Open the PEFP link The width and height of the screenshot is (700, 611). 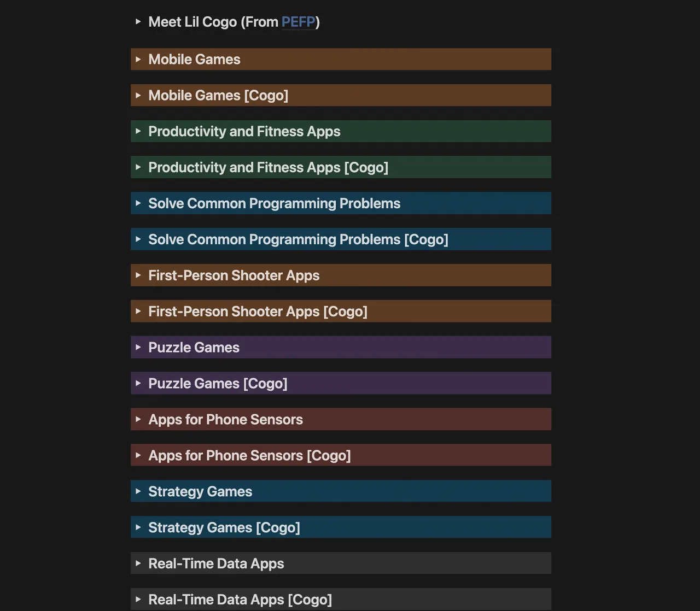(298, 22)
